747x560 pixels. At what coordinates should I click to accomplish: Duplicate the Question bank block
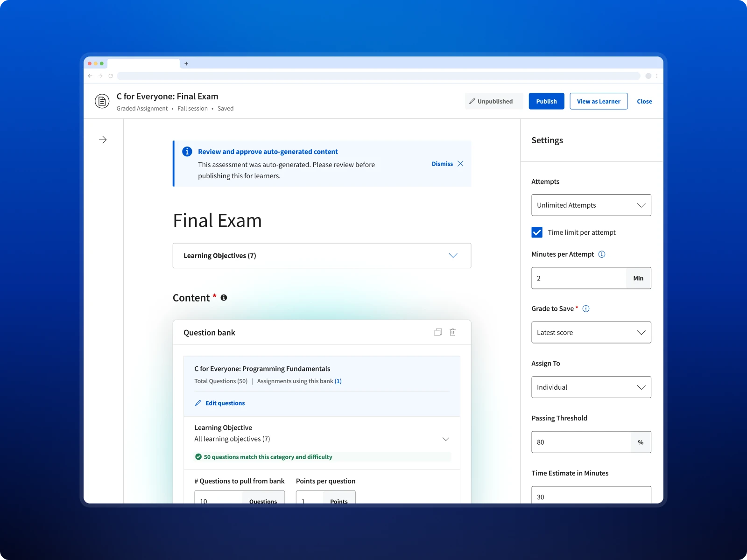click(438, 332)
